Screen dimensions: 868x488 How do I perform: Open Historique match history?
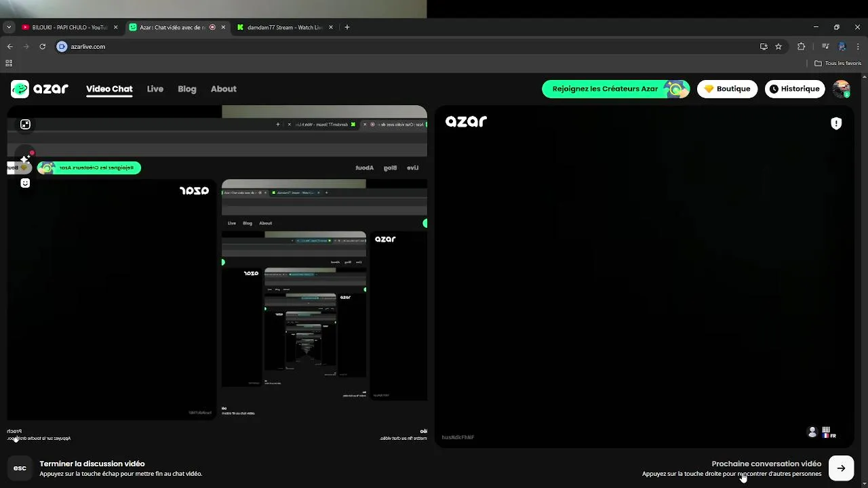[795, 89]
